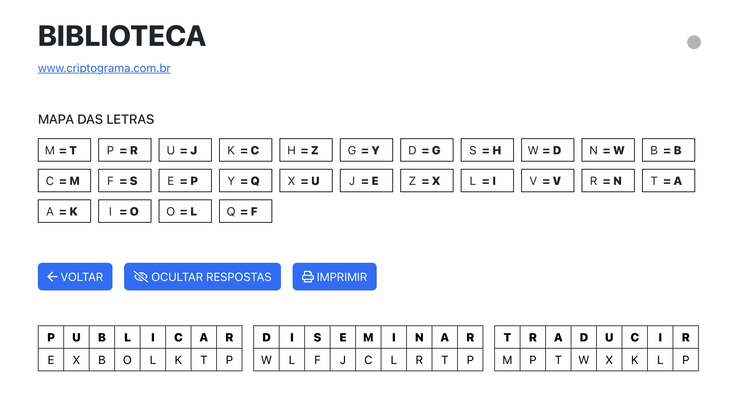Click the coded letter E under PUBLICAR
729x416 pixels.
[50, 360]
